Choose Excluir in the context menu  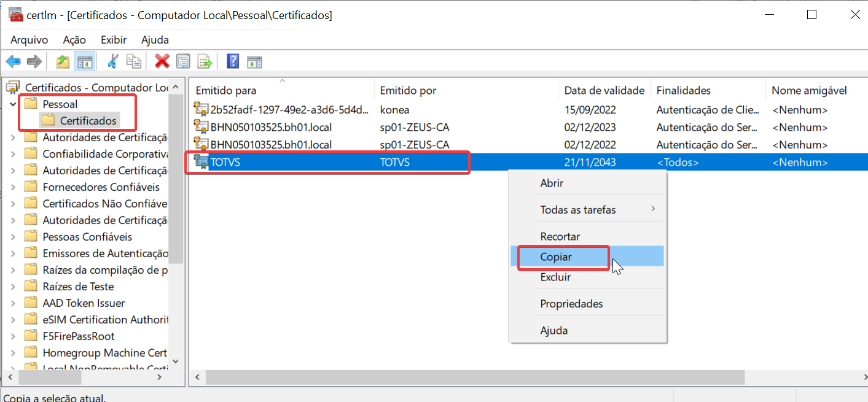[587, 277]
